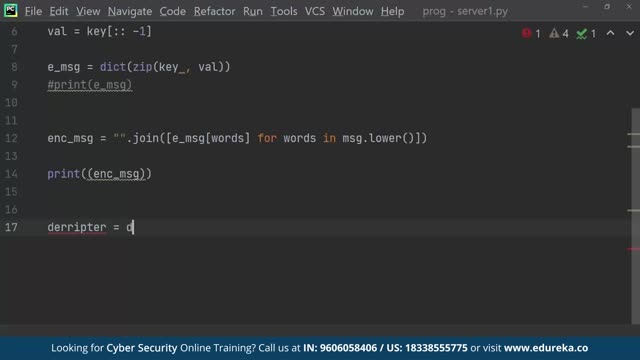Click the commented '#print(e_msg)' line
The image size is (640, 360).
pyautogui.click(x=89, y=85)
